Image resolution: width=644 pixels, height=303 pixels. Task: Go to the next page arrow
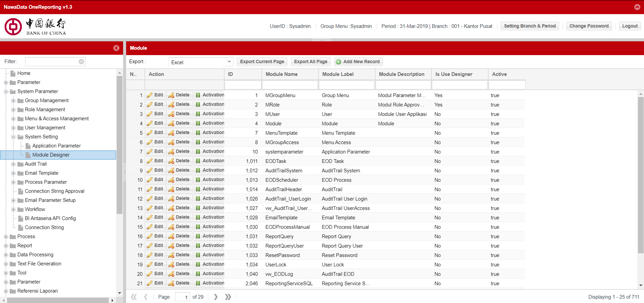pyautogui.click(x=216, y=297)
